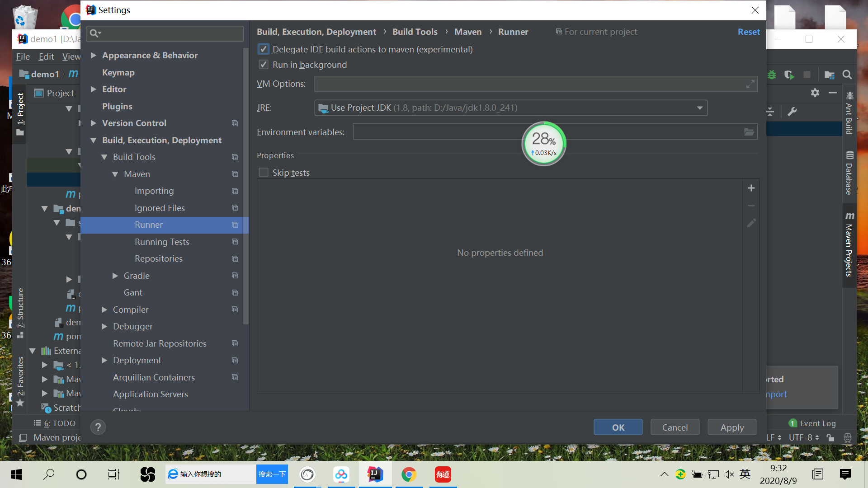Viewport: 868px width, 488px height.
Task: Open the Plugins settings page
Action: point(117,106)
